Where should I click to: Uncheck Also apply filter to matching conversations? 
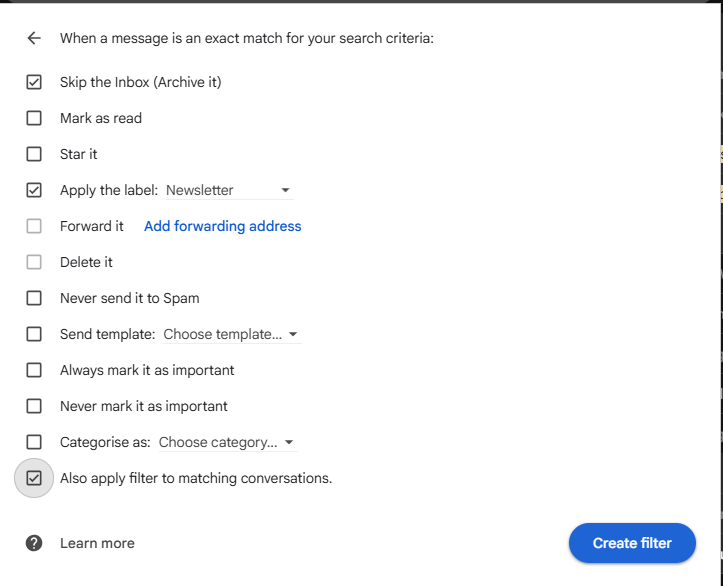[x=34, y=478]
